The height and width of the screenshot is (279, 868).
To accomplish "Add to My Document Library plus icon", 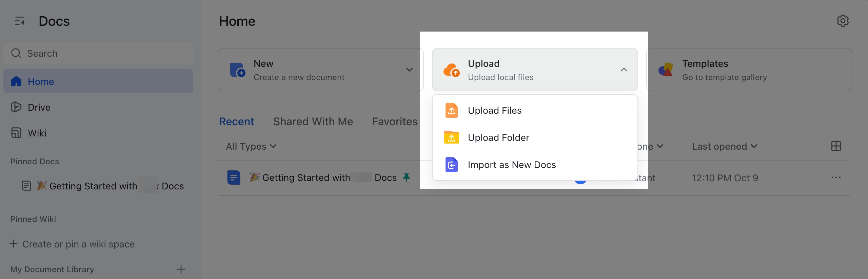I will [181, 269].
